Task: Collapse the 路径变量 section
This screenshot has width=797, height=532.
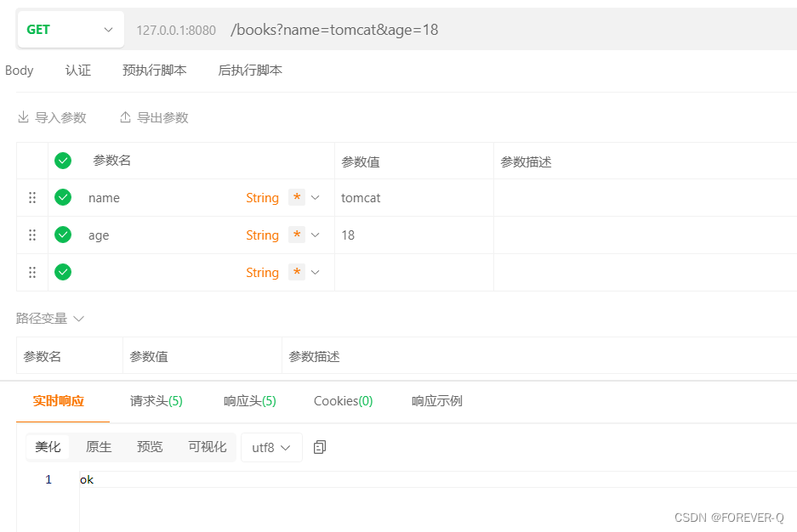Action: point(78,318)
